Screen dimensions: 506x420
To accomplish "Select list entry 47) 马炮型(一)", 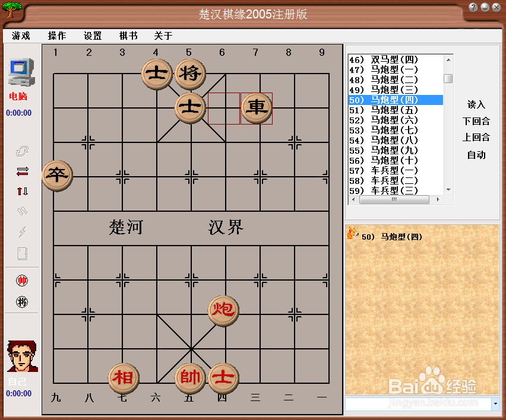I will coord(396,69).
